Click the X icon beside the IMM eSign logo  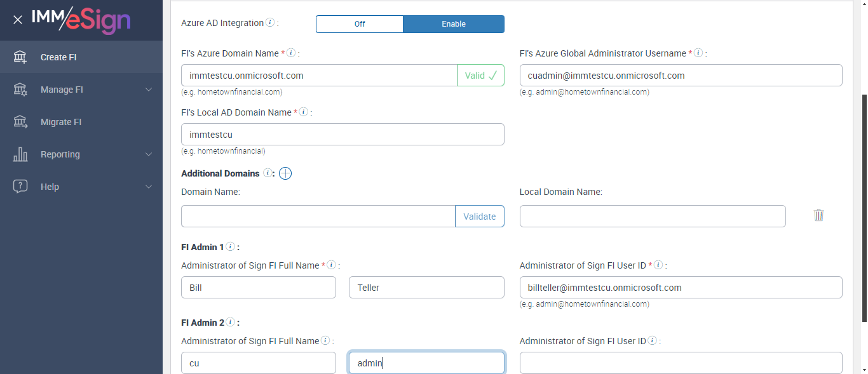pos(18,20)
